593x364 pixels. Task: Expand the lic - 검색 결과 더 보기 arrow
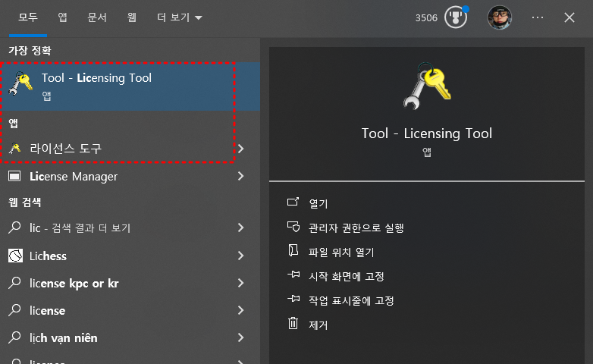coord(241,227)
